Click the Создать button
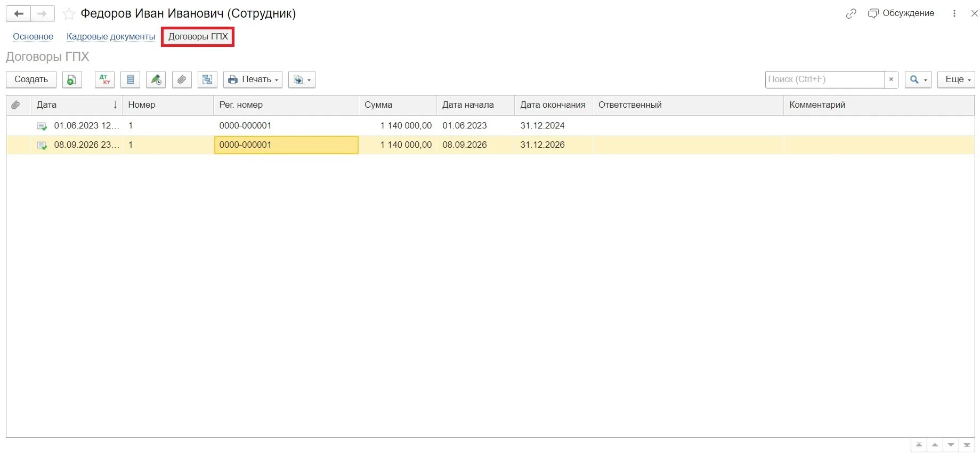Viewport: 980px width, 456px height. [31, 79]
